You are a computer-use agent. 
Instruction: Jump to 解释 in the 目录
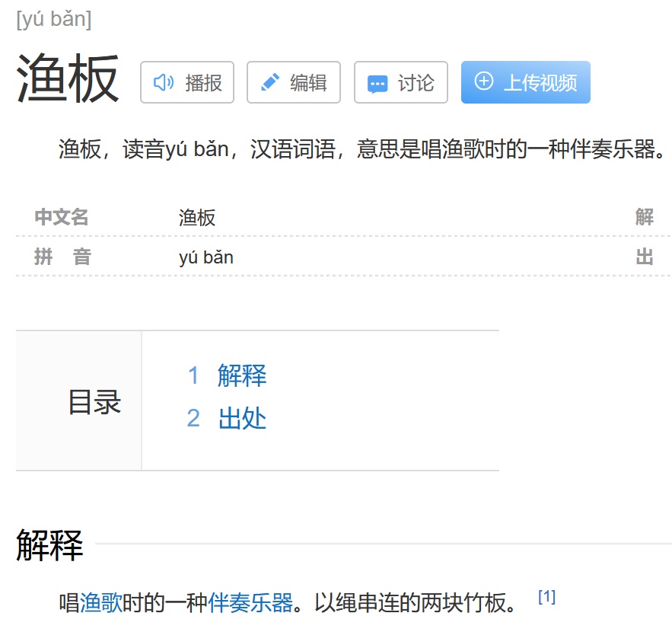pyautogui.click(x=242, y=375)
